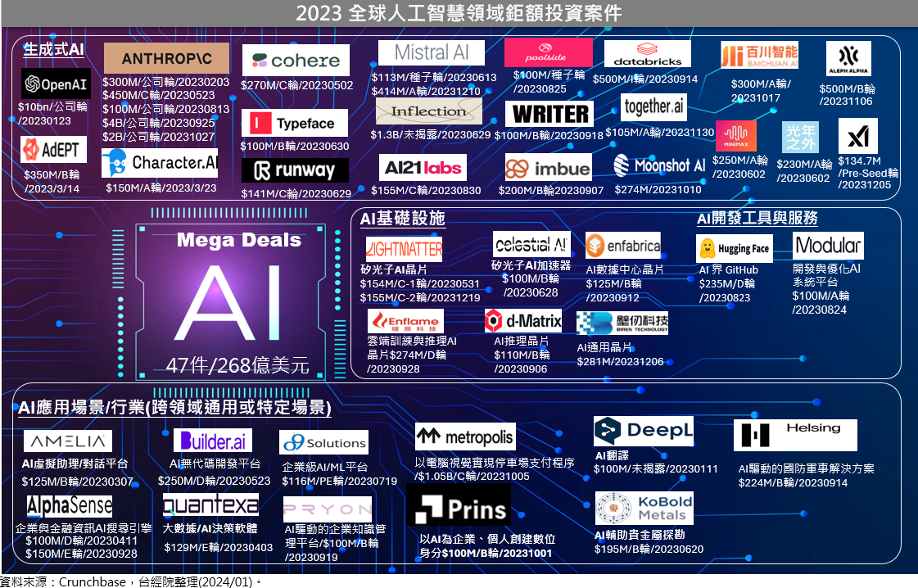Click the Helsing logo
918x588 pixels.
[795, 435]
